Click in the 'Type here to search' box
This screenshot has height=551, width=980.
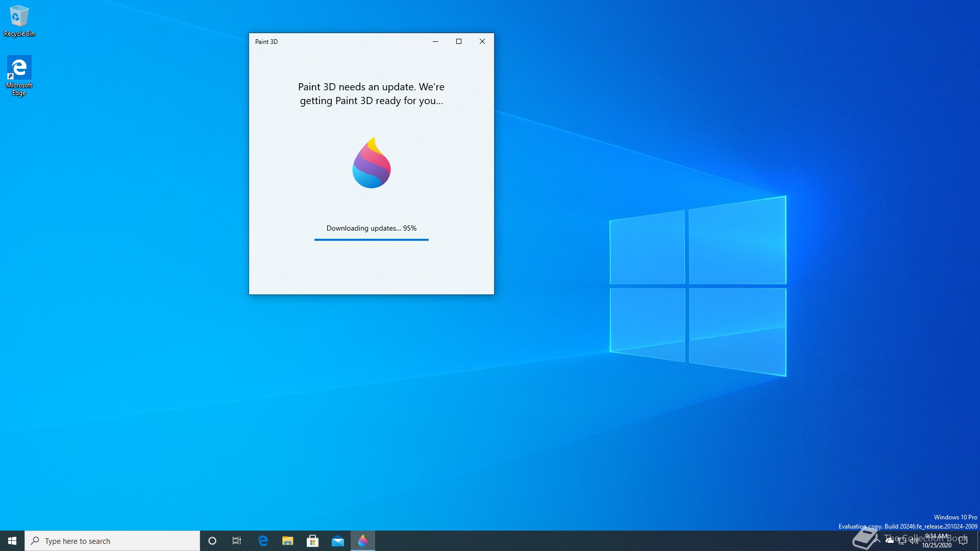pyautogui.click(x=112, y=541)
